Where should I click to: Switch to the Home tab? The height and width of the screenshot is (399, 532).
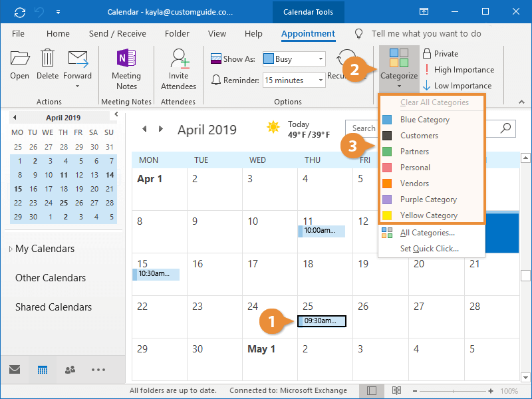[58, 34]
